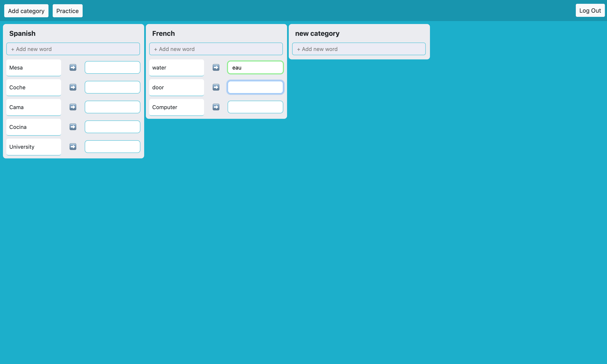Click the arrow icon next to Mesa
This screenshot has width=607, height=364.
click(x=73, y=67)
